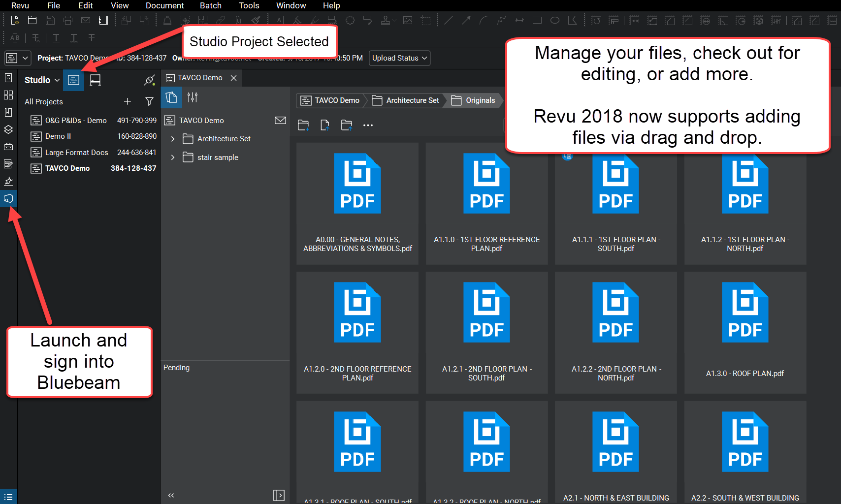Expand the stair sample folder

173,157
